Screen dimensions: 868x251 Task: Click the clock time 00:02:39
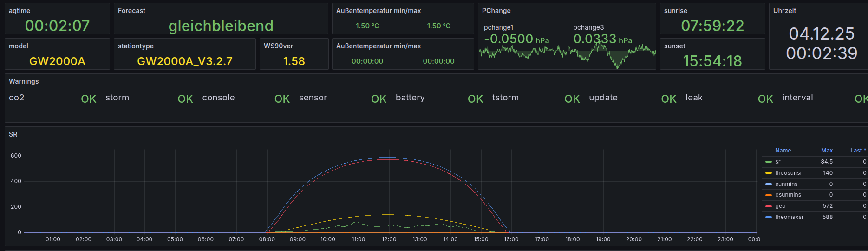822,53
